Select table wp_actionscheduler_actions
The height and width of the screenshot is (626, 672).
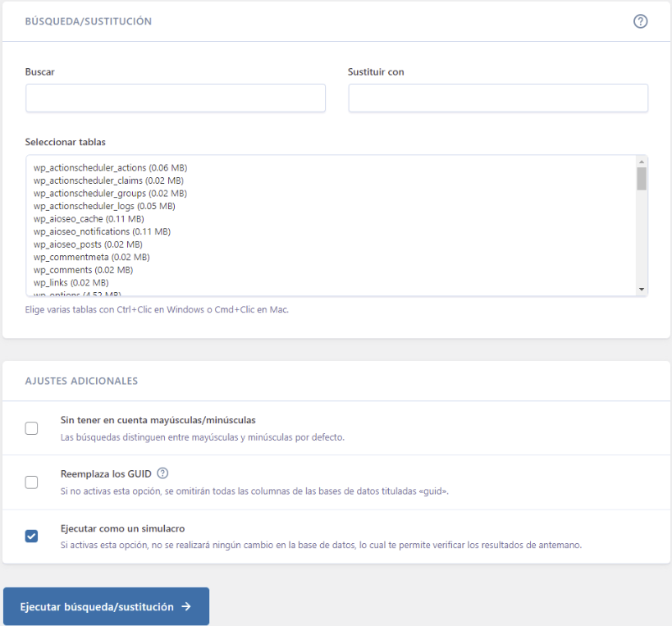pyautogui.click(x=111, y=167)
